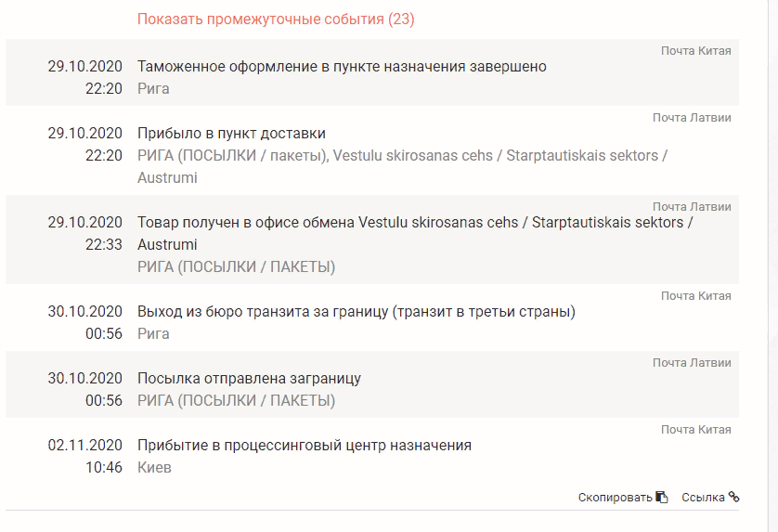The image size is (778, 532).
Task: Click the 22:33 timestamp
Action: pyautogui.click(x=104, y=245)
